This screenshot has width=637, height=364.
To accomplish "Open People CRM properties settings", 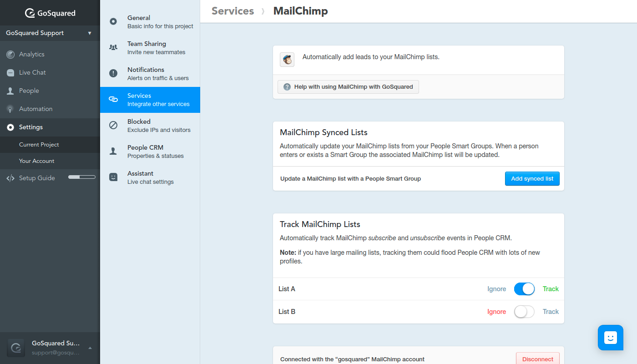I will point(150,152).
